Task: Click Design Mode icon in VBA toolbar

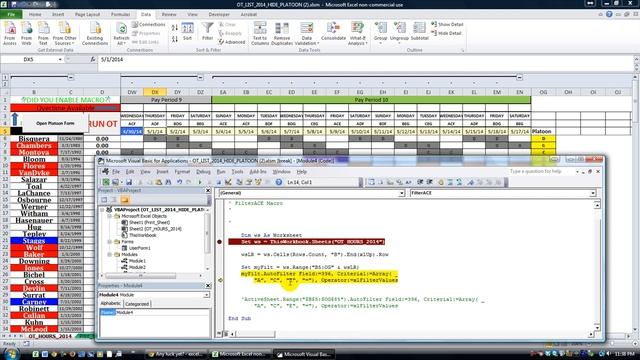Action: (x=229, y=182)
